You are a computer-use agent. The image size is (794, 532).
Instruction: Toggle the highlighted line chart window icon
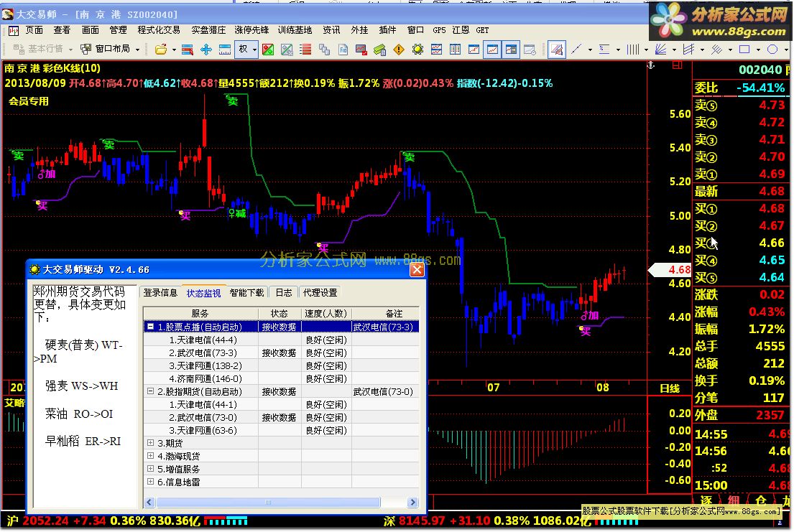point(492,50)
